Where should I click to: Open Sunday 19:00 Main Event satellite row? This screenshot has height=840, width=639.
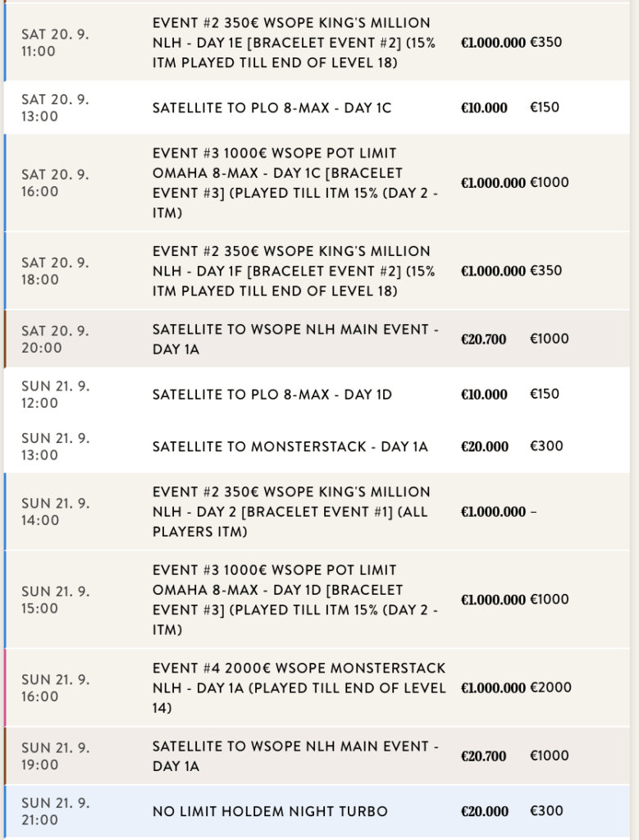pos(295,756)
